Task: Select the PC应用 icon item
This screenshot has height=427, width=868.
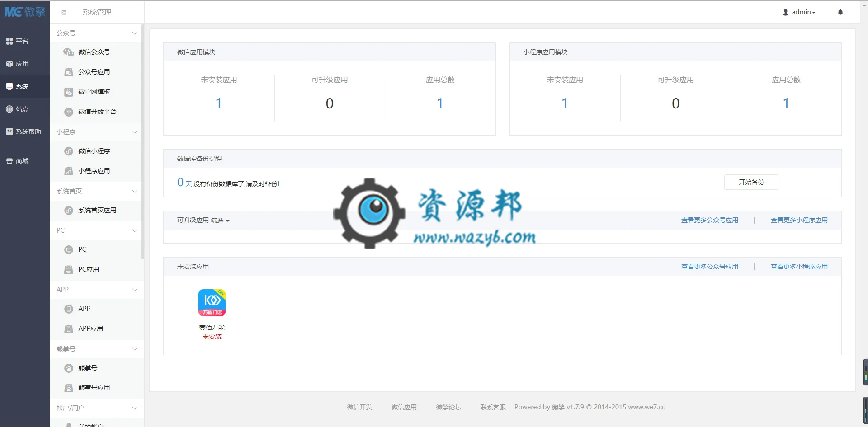Action: (69, 270)
